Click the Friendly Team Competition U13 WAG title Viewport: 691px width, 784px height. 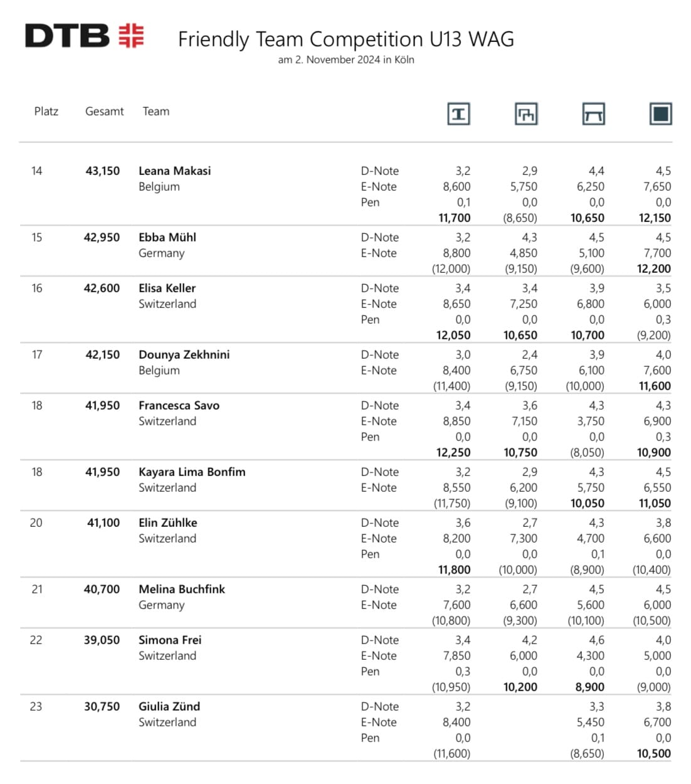click(345, 39)
